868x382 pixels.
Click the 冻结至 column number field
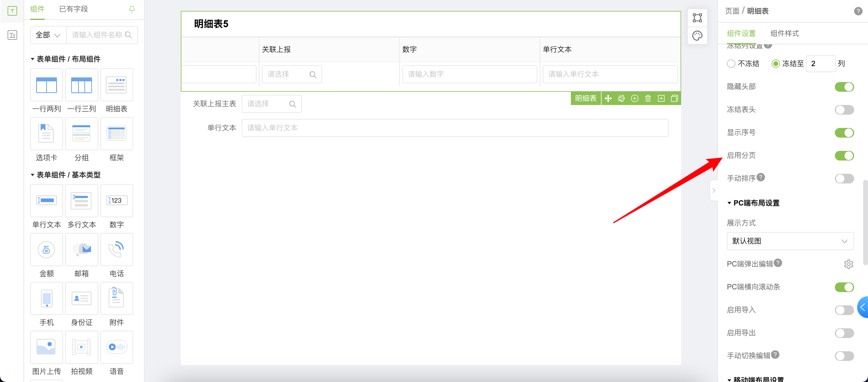point(820,63)
